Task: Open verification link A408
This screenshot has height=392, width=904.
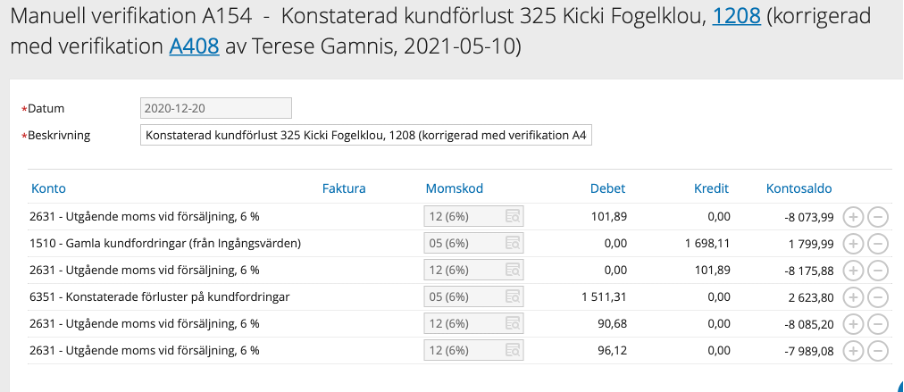Action: click(x=194, y=46)
